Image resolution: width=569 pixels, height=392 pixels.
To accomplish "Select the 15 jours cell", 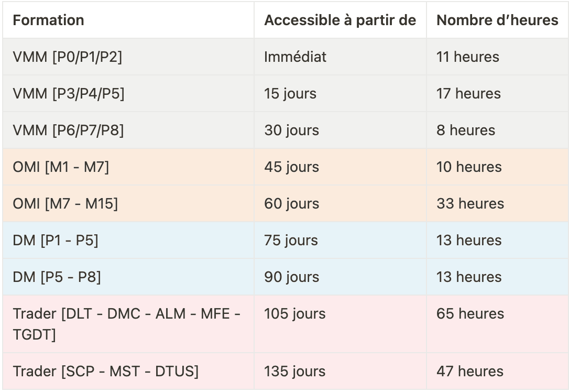I will [340, 93].
